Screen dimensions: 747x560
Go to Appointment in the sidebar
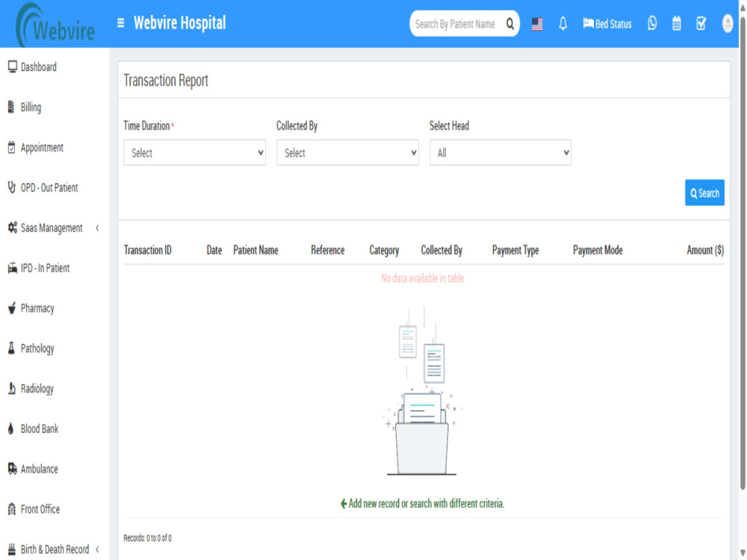point(42,148)
